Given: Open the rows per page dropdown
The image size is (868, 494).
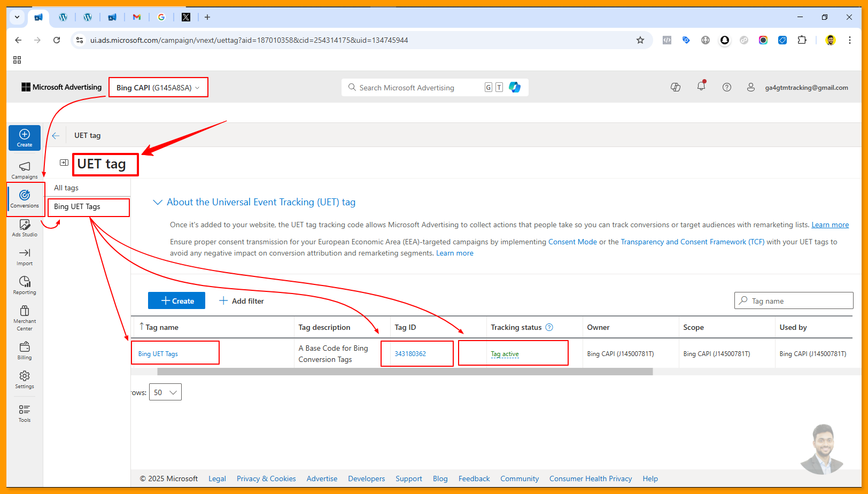Looking at the screenshot, I should click(x=165, y=392).
